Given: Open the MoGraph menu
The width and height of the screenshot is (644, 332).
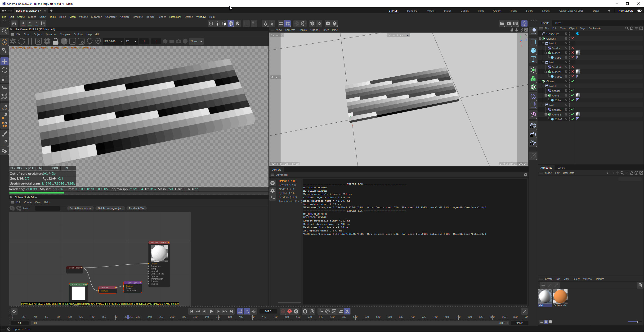Looking at the screenshot, I should click(96, 17).
